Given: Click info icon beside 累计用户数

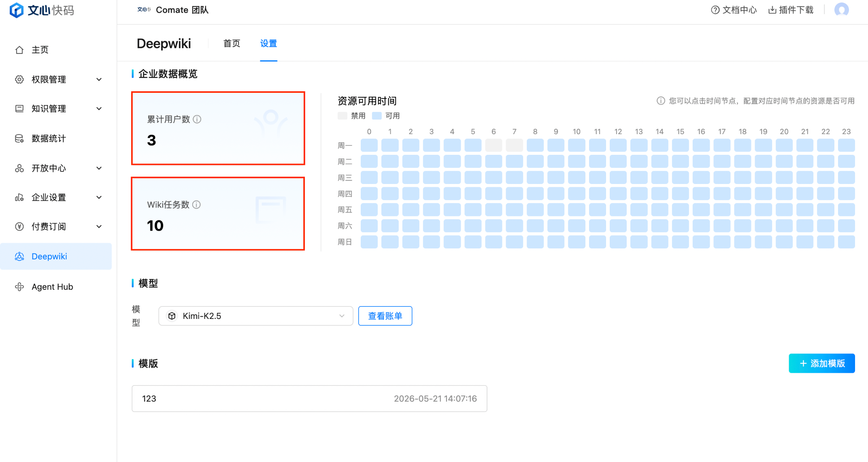Looking at the screenshot, I should coord(197,119).
